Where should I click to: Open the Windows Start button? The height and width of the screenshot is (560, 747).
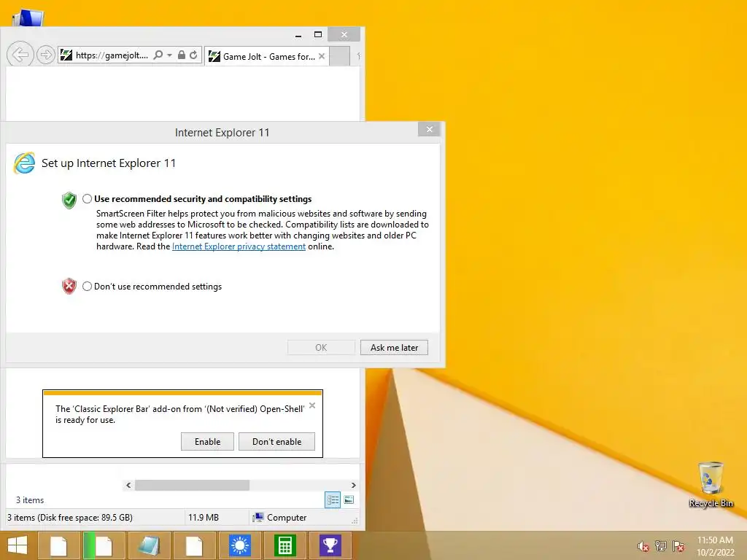tap(18, 545)
